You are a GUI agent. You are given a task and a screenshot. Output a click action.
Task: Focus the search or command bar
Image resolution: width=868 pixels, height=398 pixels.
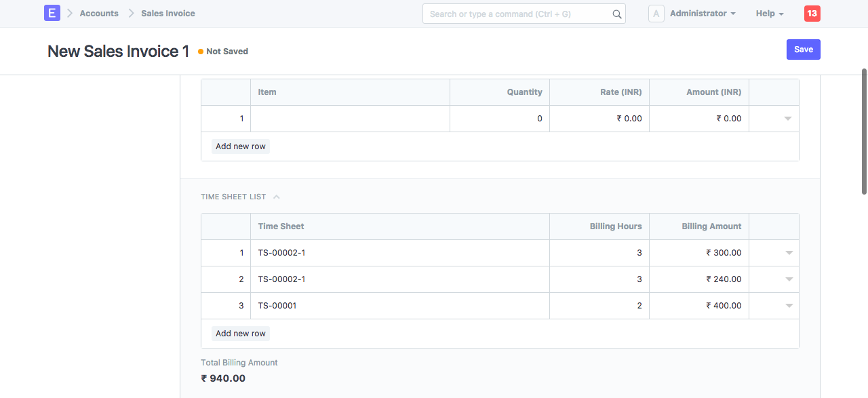pos(519,14)
